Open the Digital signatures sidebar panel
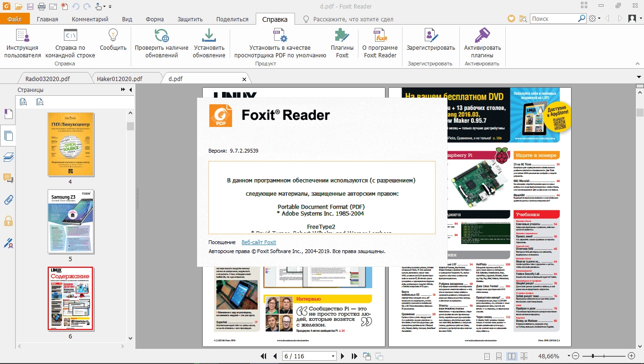The image size is (644, 364). tap(8, 243)
